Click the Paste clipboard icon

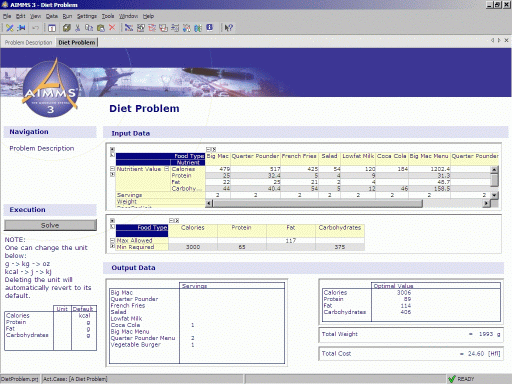100,28
